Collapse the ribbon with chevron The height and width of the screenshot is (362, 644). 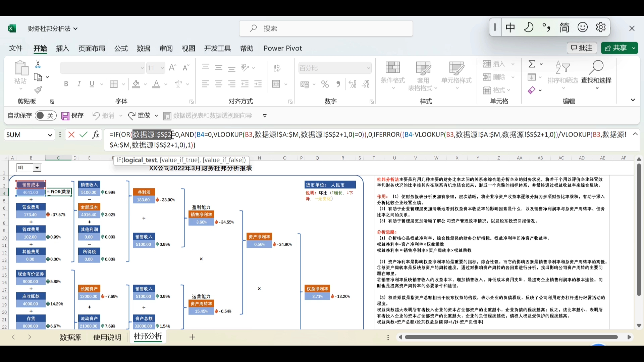[x=633, y=100]
